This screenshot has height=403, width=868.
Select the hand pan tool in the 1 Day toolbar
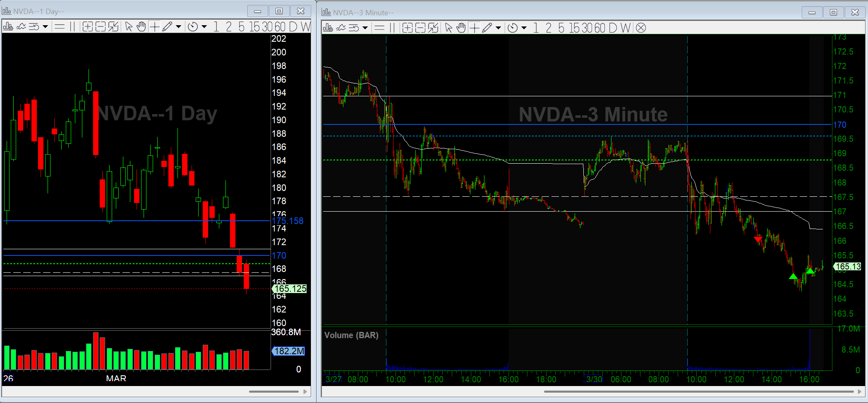click(141, 27)
